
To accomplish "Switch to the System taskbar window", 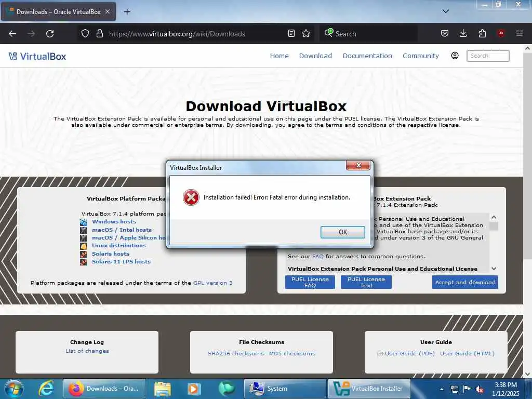I will coord(285,389).
